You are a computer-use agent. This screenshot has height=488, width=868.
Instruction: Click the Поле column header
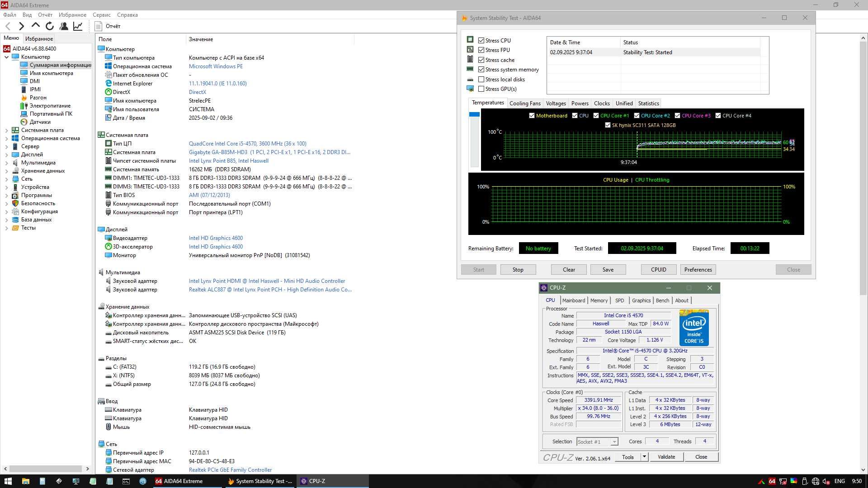click(141, 39)
